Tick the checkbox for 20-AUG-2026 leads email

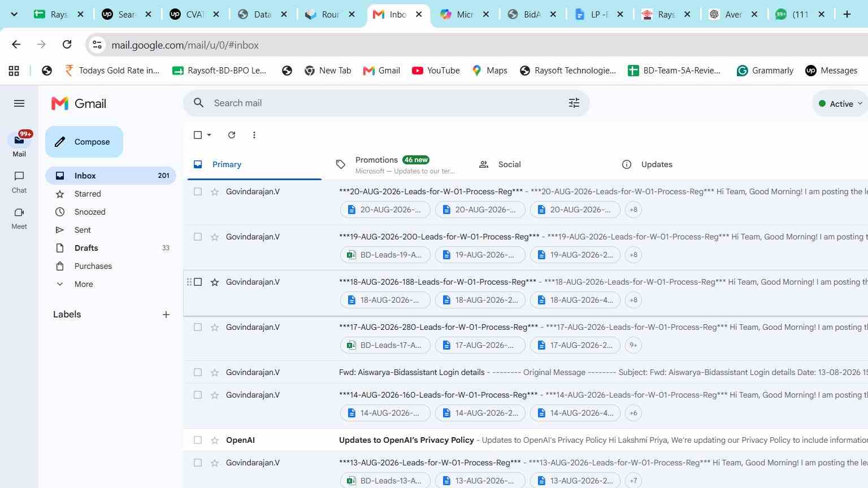tap(198, 191)
